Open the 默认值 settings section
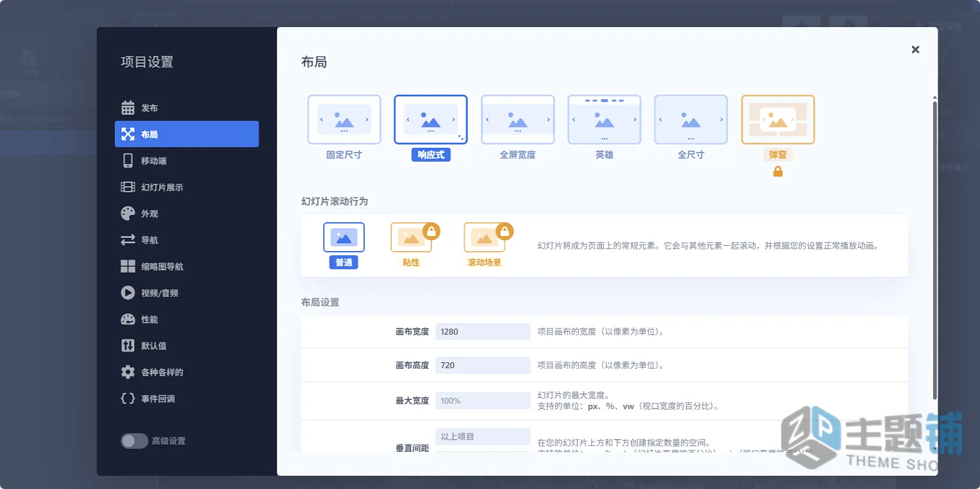This screenshot has width=980, height=489. point(187,345)
